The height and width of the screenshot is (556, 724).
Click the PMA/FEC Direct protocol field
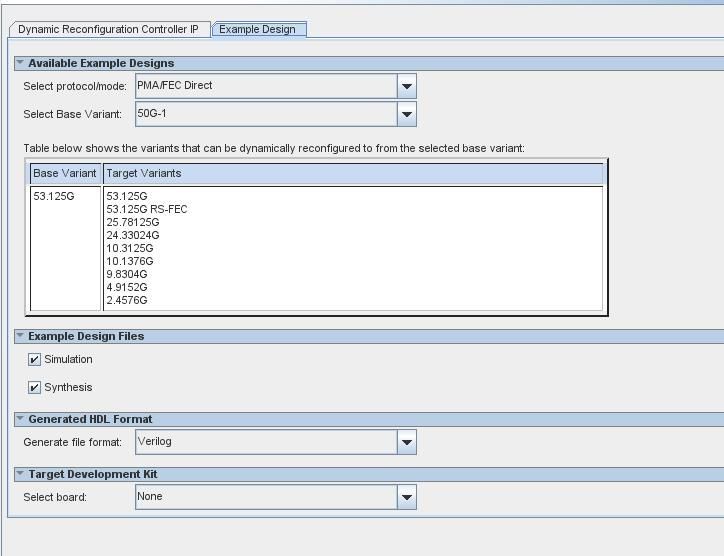265,87
